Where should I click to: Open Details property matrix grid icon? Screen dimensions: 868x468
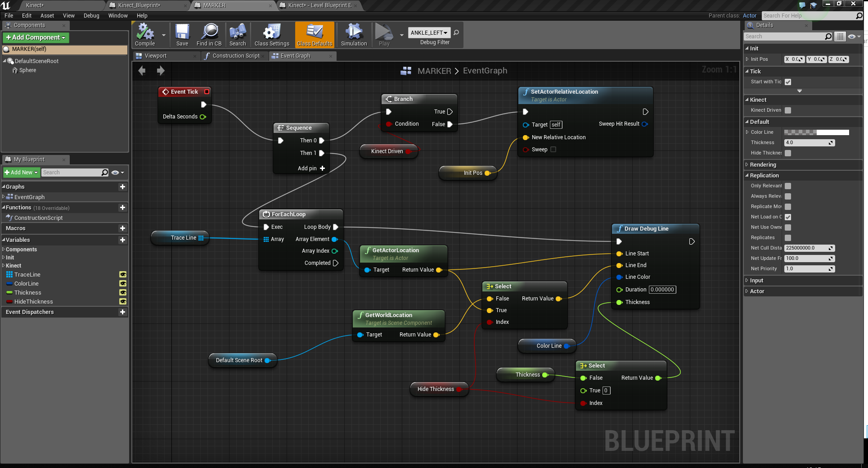(840, 36)
